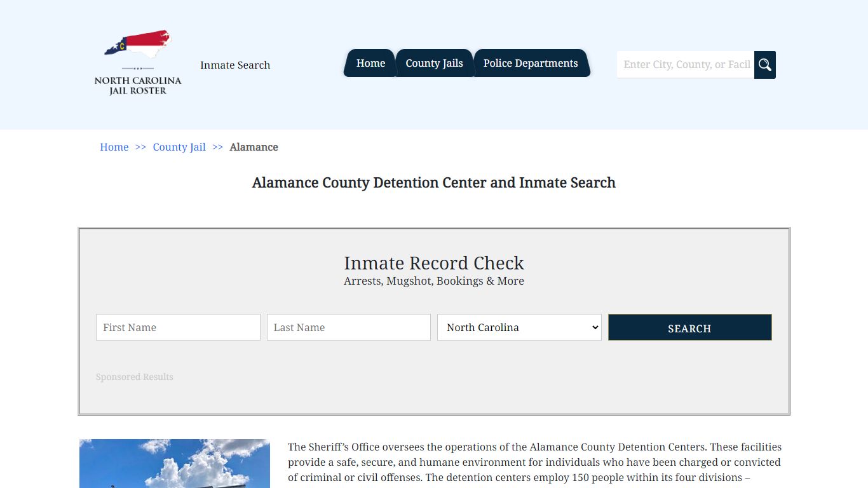Click the Sponsored Results label
868x488 pixels.
[x=135, y=377]
